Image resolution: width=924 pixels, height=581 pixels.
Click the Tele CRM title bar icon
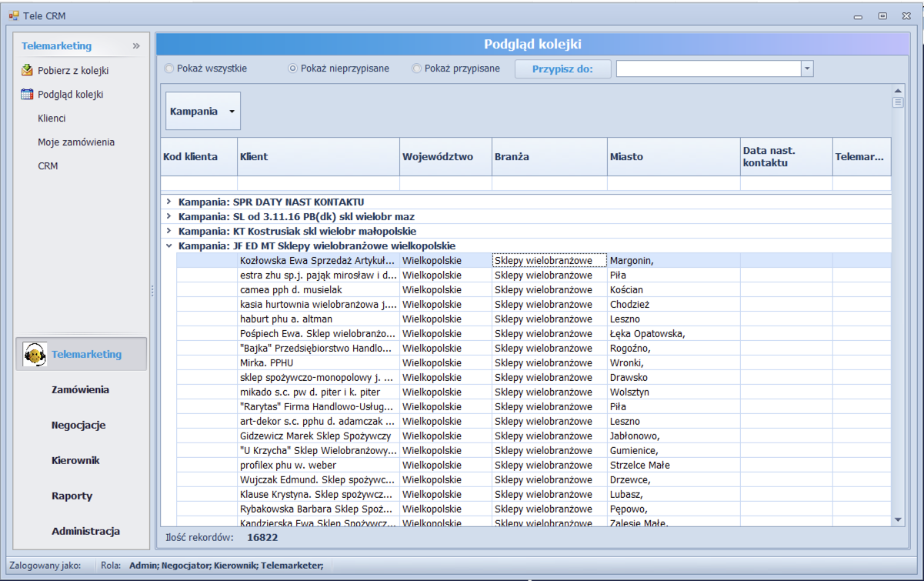click(x=13, y=15)
